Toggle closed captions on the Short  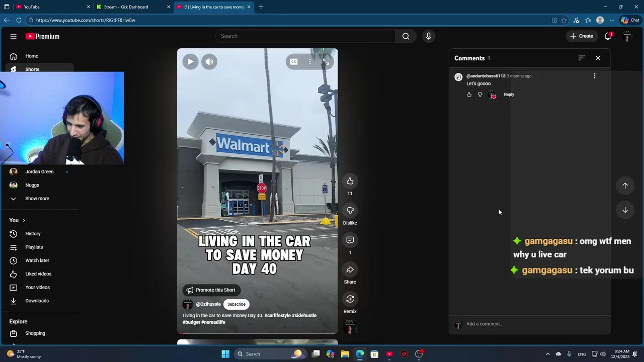pos(294,62)
